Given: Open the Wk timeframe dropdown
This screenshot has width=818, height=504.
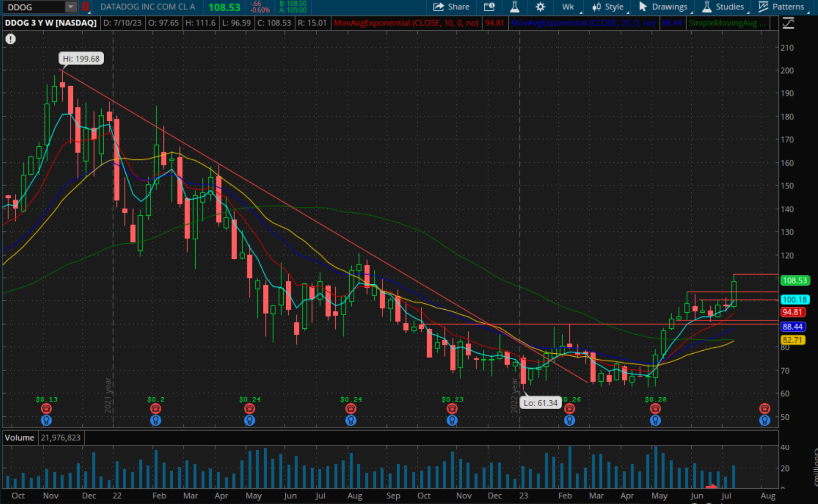Looking at the screenshot, I should coord(569,7).
